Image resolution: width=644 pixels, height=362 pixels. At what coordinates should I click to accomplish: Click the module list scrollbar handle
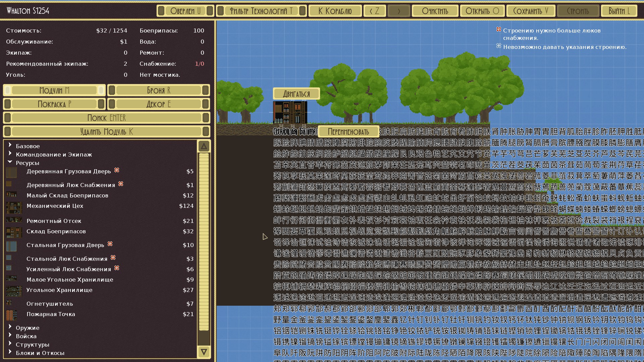click(204, 241)
